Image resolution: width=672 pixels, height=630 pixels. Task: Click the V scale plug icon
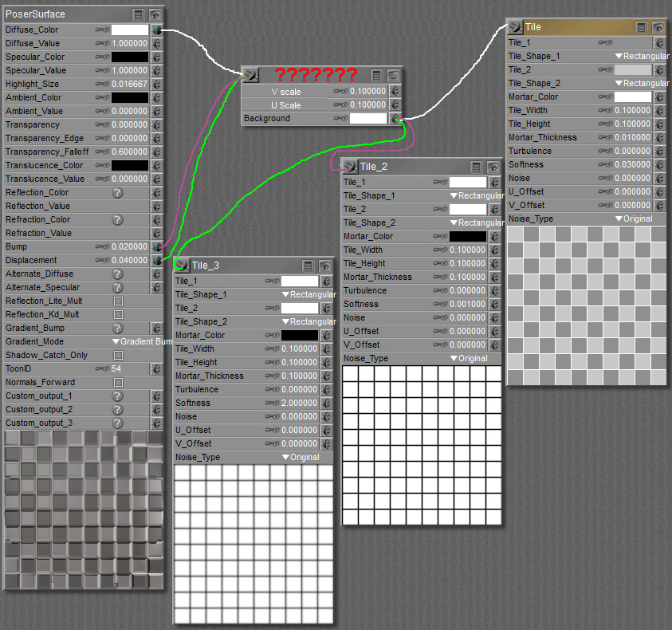coord(395,92)
